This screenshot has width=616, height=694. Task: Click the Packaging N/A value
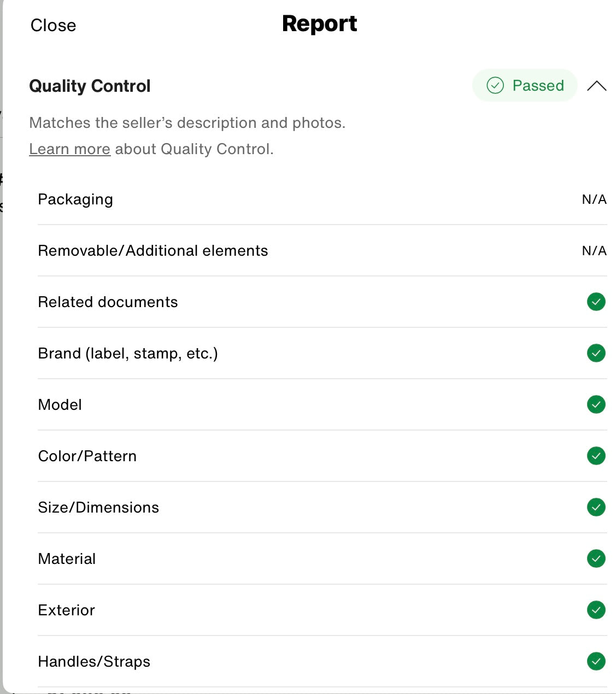[x=594, y=199]
